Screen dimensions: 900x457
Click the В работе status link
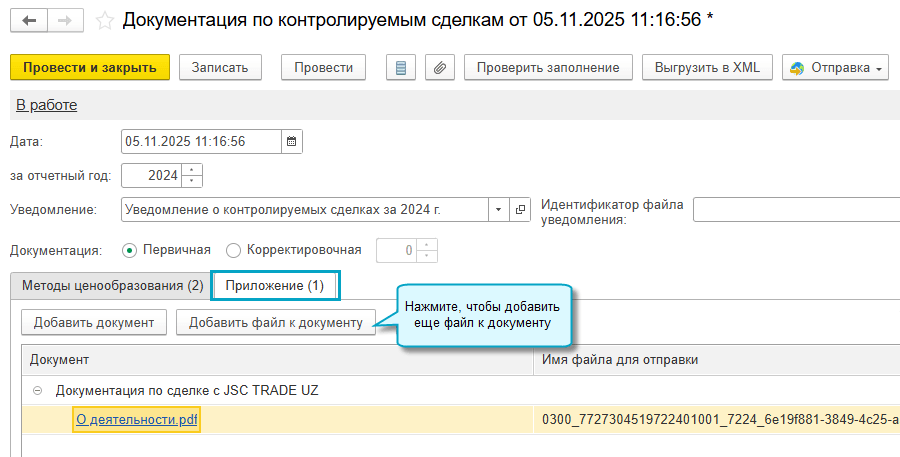tap(47, 105)
